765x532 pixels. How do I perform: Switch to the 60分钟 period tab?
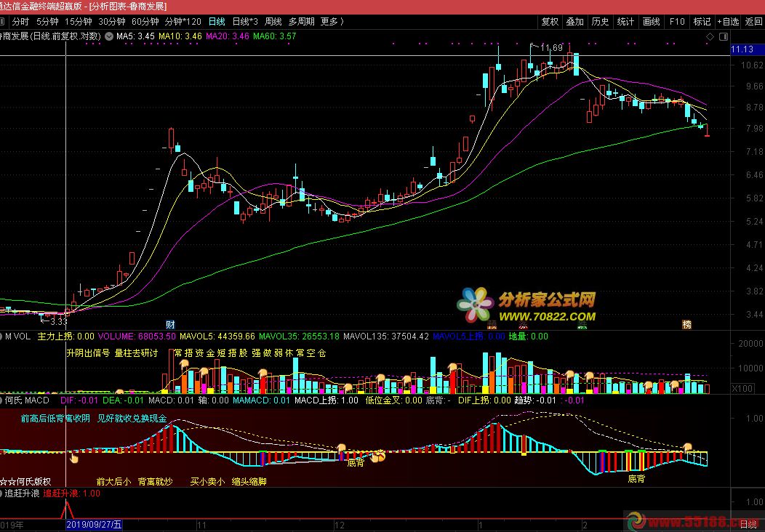point(145,21)
